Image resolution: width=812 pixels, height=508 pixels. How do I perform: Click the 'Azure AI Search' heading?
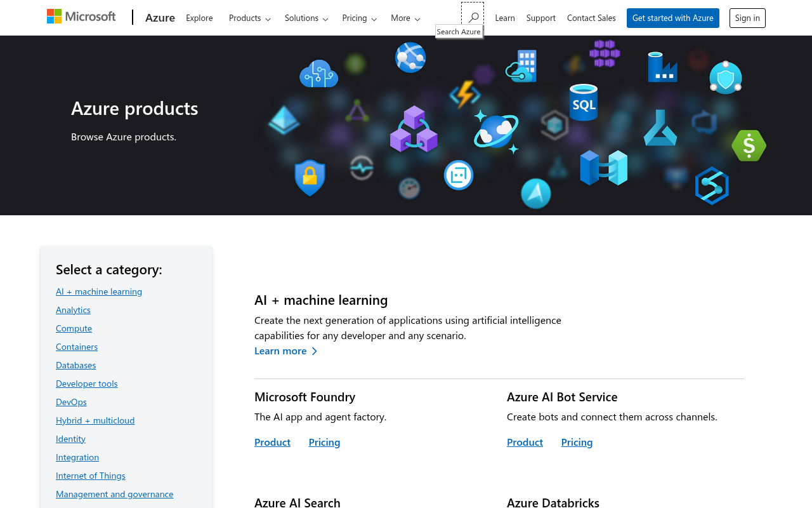click(x=298, y=502)
